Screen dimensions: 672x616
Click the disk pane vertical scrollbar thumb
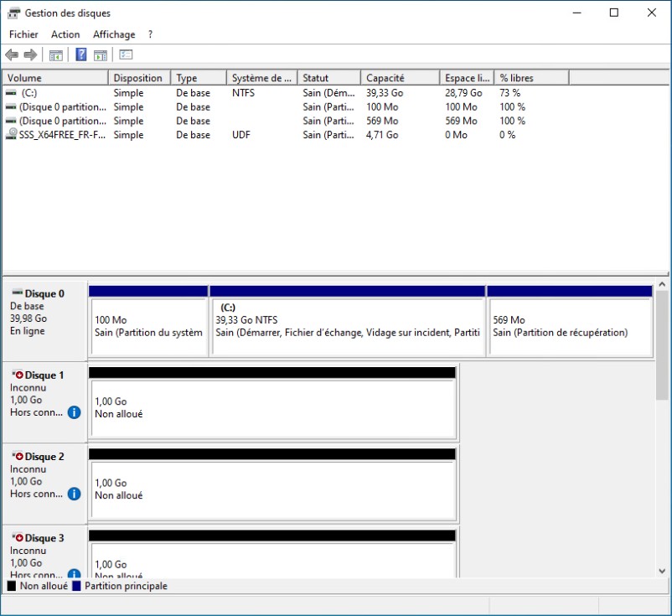662,345
